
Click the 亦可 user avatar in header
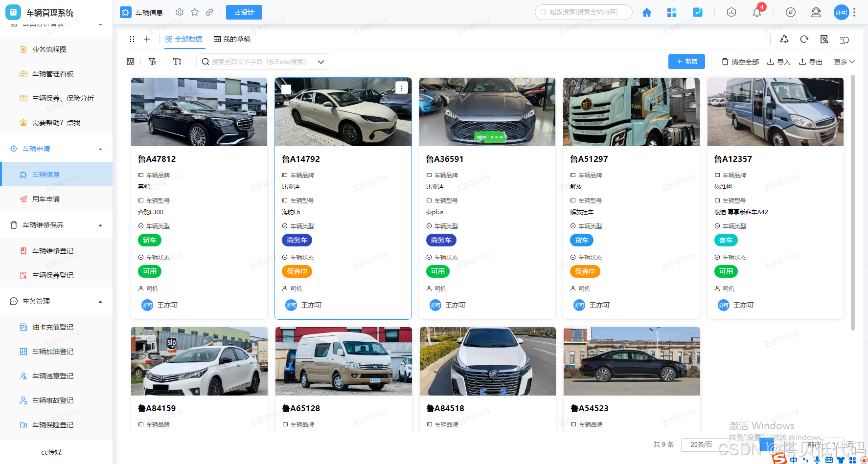[x=841, y=12]
